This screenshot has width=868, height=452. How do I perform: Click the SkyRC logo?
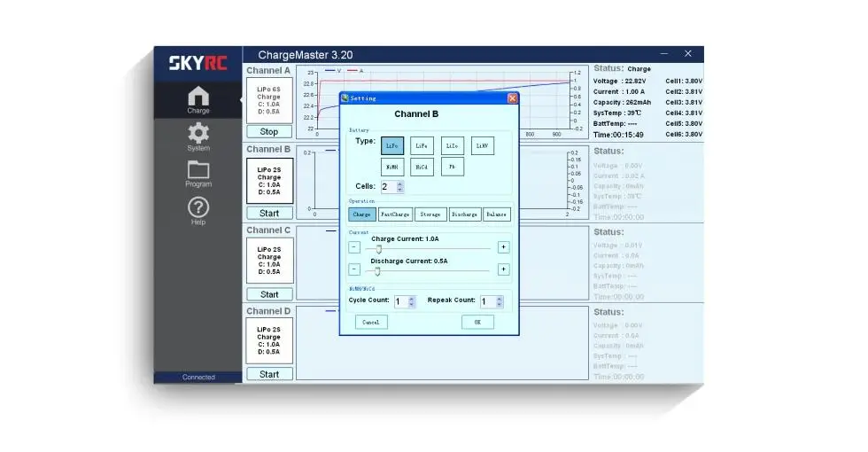click(198, 63)
